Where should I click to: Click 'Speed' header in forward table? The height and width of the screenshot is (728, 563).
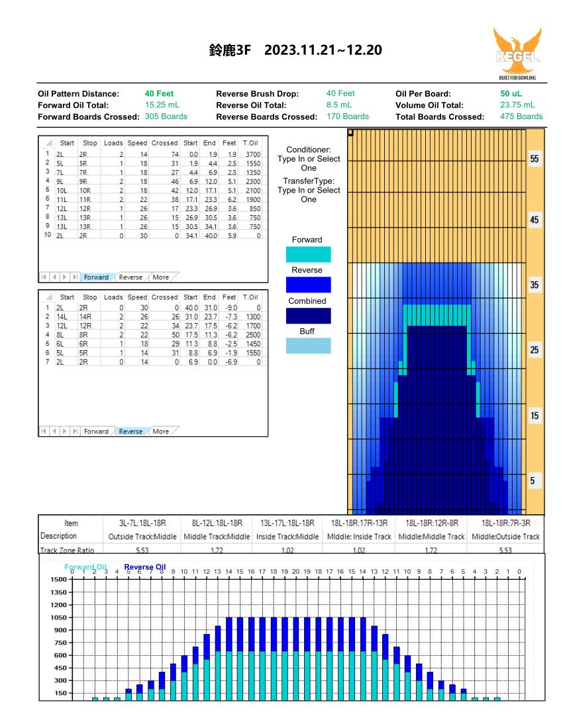137,143
